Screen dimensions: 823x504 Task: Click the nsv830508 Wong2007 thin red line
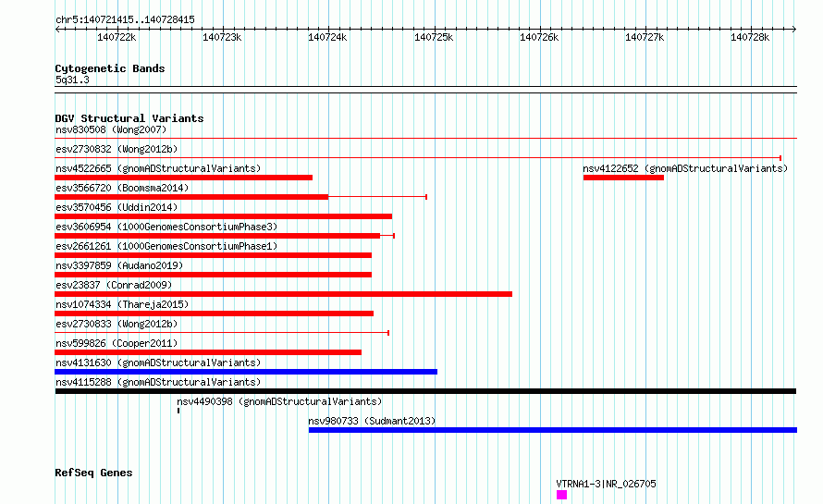[425, 138]
